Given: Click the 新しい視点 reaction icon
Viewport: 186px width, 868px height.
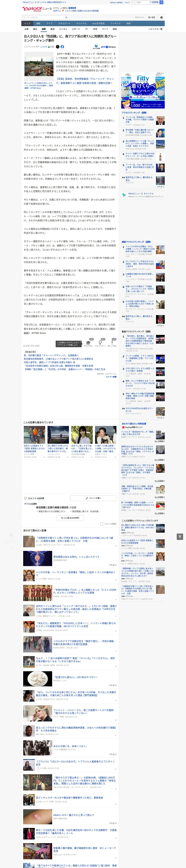Looking at the screenshot, I should point(112,343).
